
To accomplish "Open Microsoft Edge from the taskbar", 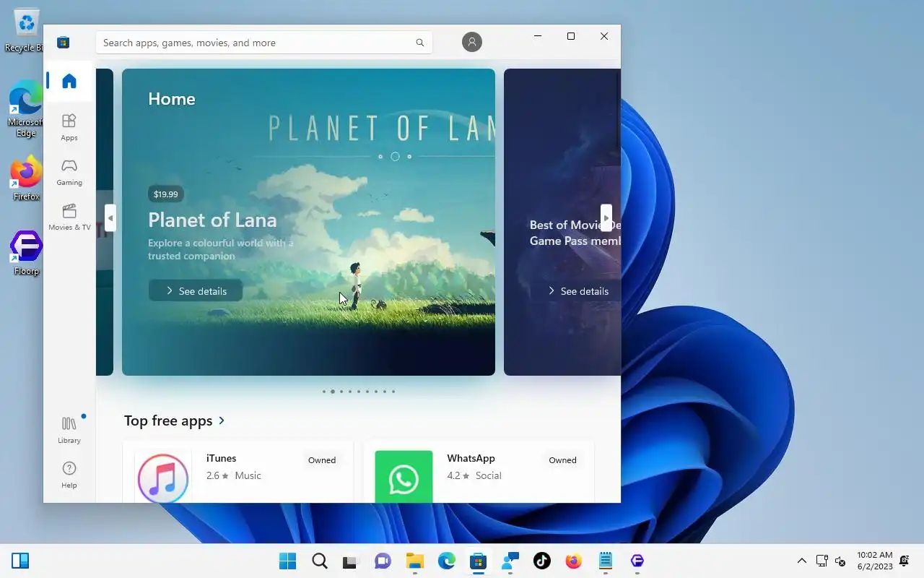I will point(446,561).
